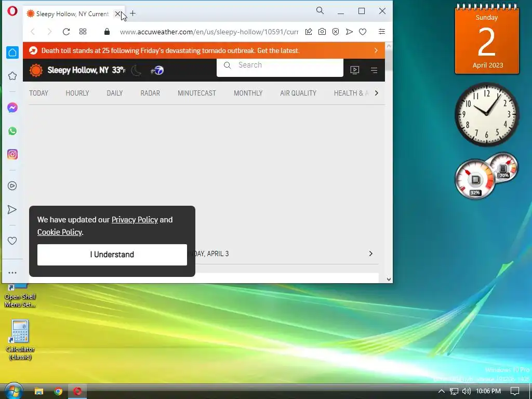
Task: Click the page scrollbar down arrow
Action: (389, 279)
